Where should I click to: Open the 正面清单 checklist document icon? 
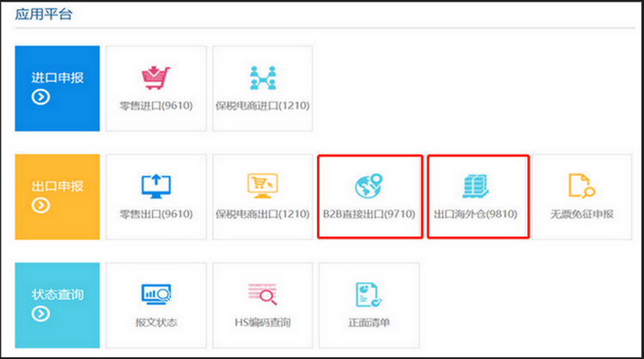pos(368,295)
